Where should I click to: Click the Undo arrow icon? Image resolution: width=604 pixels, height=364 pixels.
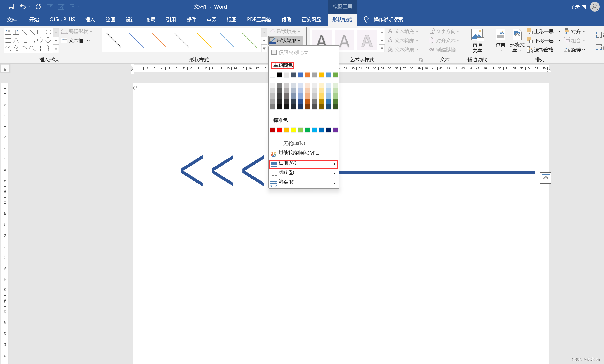pos(23,7)
